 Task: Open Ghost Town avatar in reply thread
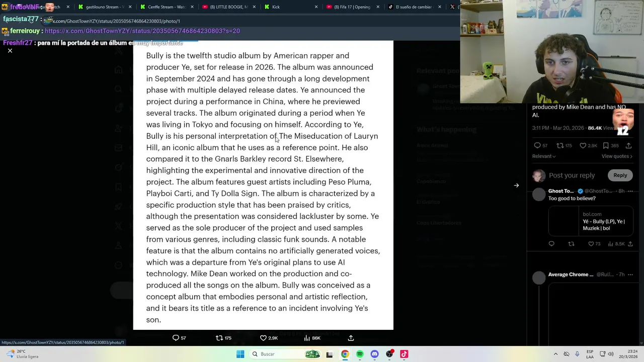coord(539,194)
